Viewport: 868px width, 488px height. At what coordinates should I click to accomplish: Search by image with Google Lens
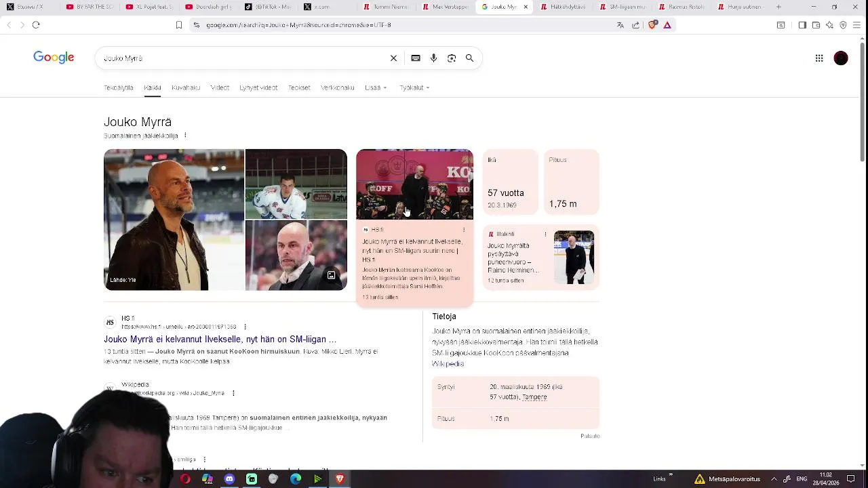(452, 58)
